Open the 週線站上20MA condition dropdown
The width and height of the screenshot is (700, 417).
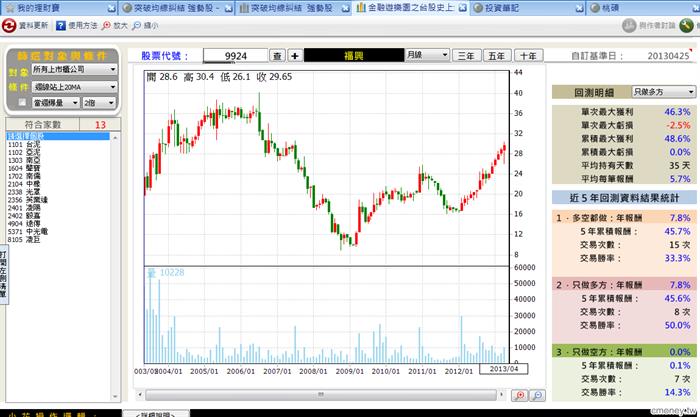point(74,87)
